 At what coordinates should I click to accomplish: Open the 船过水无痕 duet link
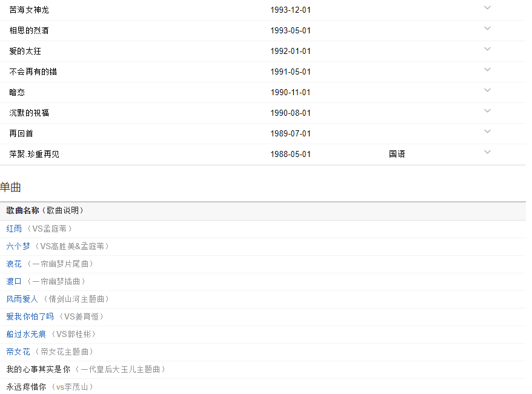26,334
